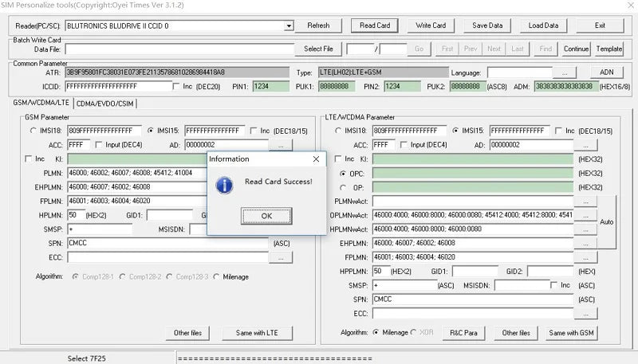
Task: Open the R&C Para button
Action: pyautogui.click(x=463, y=333)
